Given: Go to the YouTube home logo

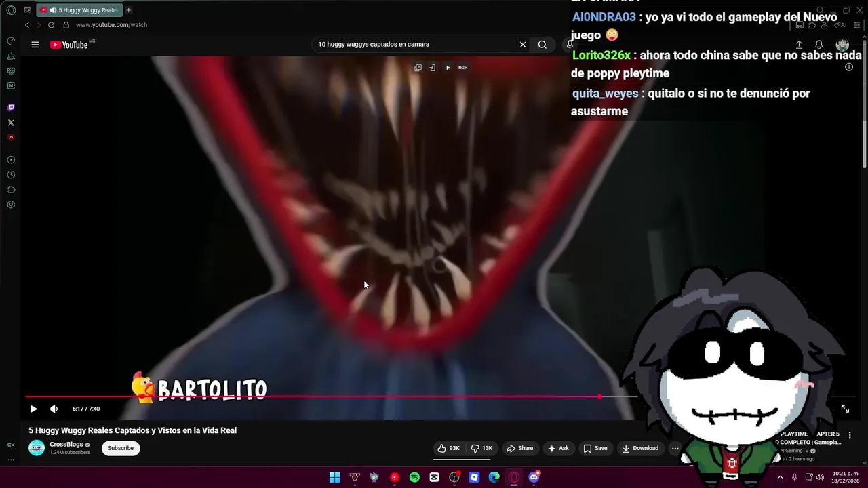Looking at the screenshot, I should (69, 45).
